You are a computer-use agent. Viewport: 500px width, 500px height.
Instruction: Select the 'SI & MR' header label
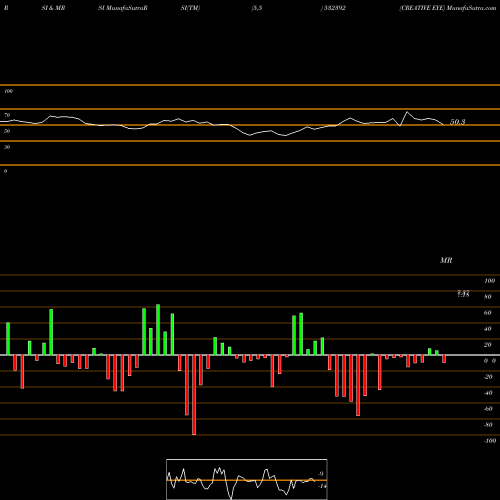click(x=53, y=8)
